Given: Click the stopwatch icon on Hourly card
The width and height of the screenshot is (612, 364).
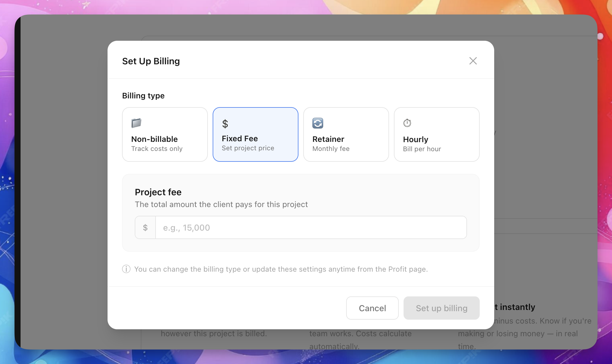Looking at the screenshot, I should coord(407,123).
